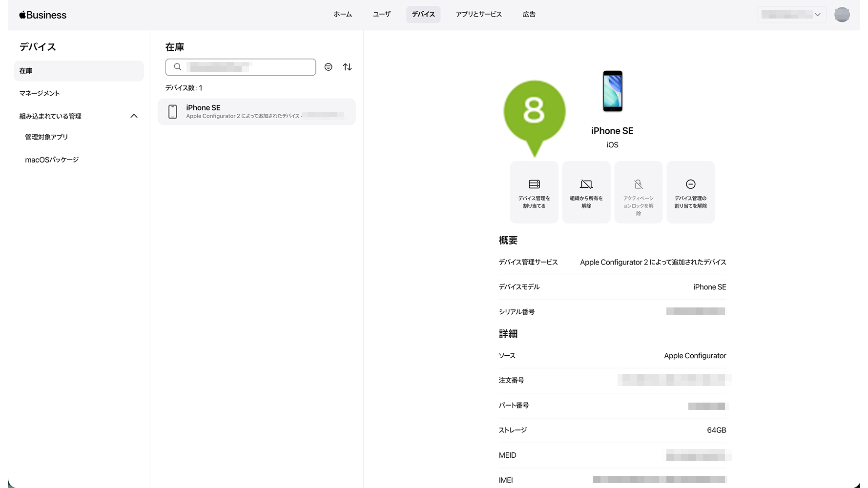Viewport: 868px width, 488px height.
Task: Open 管理対象アプリ in the sidebar
Action: tap(46, 137)
